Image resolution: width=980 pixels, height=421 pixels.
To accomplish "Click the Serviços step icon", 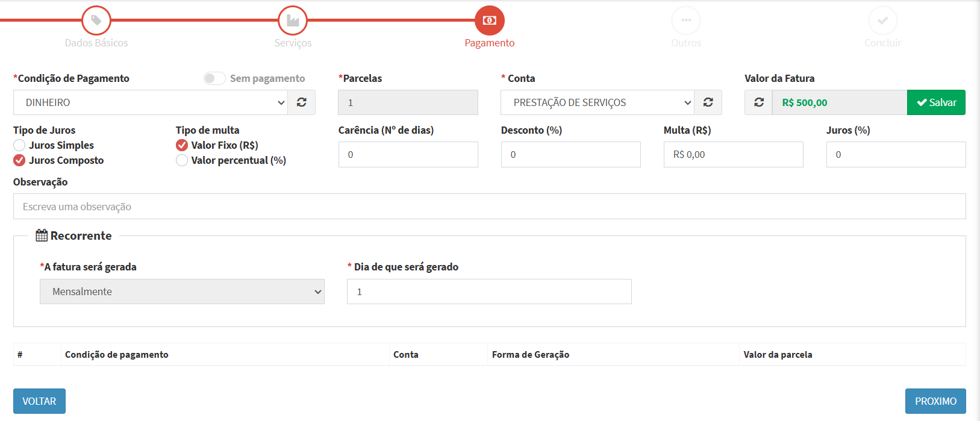I will [x=293, y=20].
